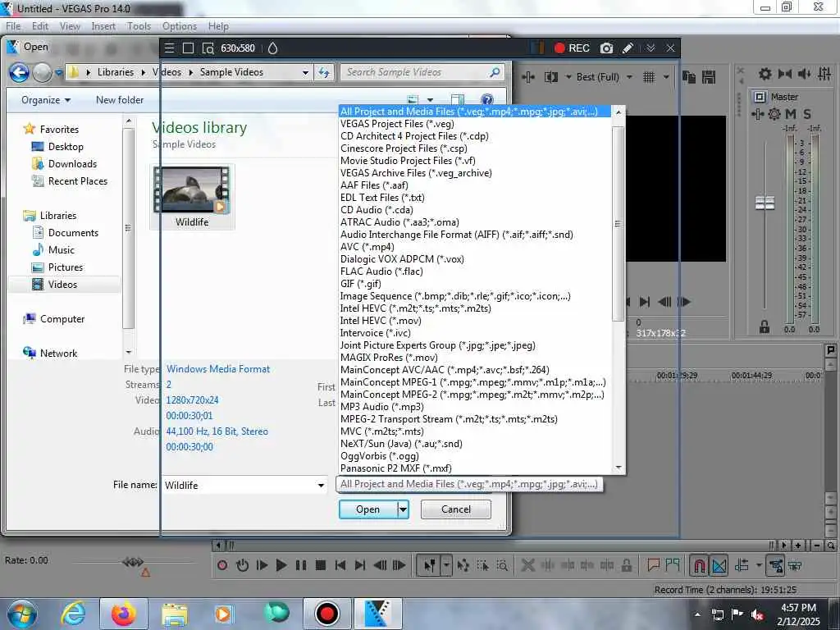This screenshot has height=630, width=840.
Task: Open the Best (Full) preview quality dropdown
Action: coord(605,77)
